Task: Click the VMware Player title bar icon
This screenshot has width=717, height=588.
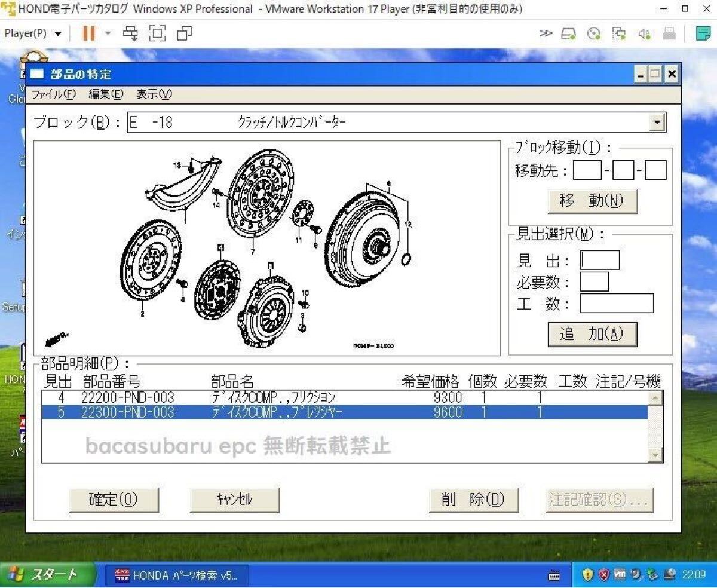Action: [x=8, y=9]
